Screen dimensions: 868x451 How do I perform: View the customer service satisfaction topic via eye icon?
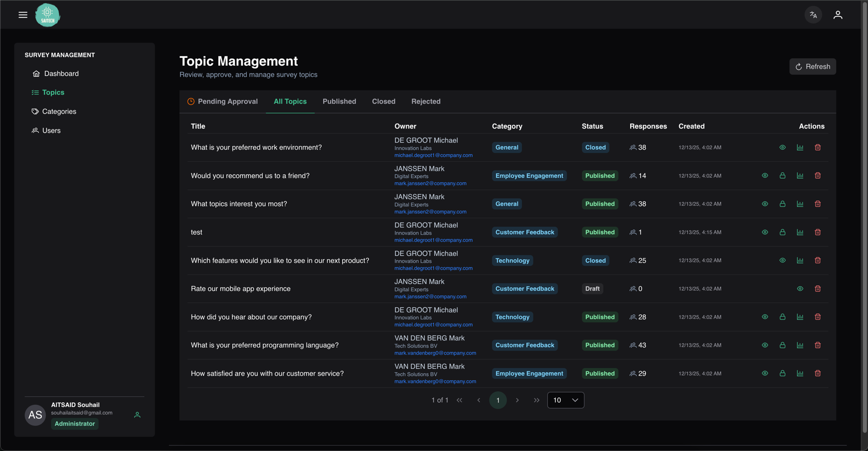pos(765,374)
